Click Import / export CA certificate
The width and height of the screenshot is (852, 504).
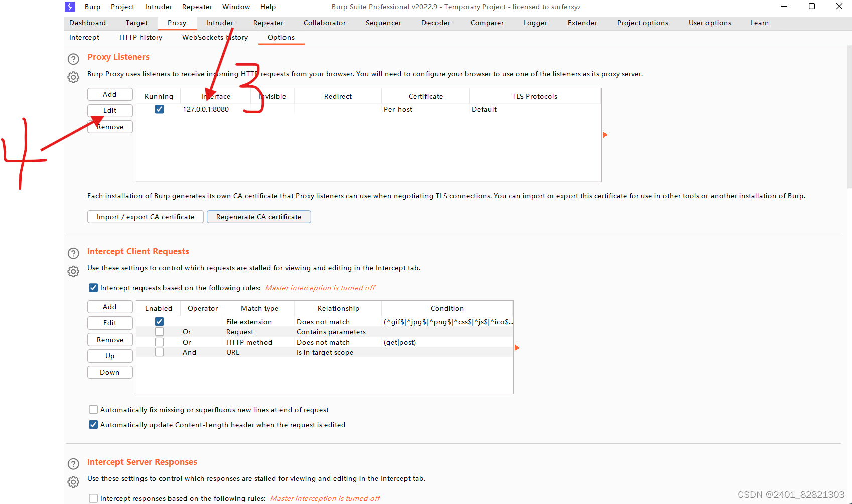pos(146,217)
